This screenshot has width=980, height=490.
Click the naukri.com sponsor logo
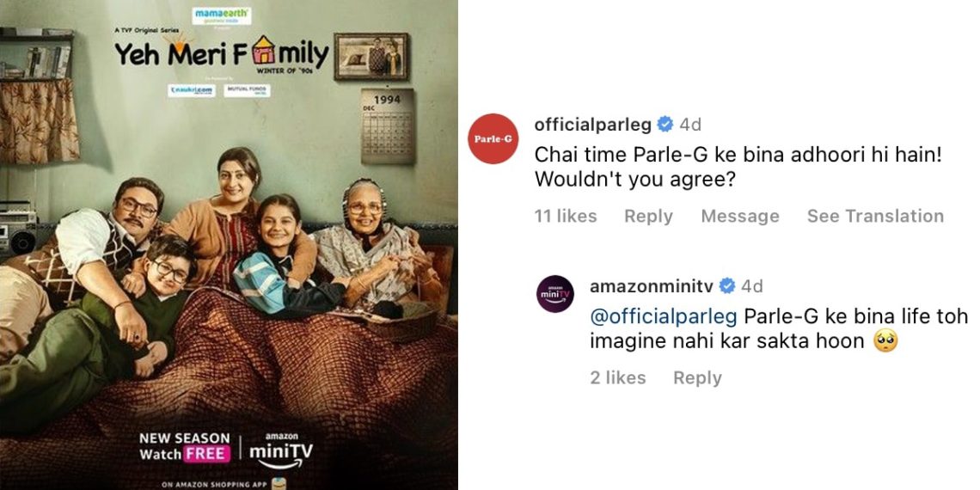click(x=192, y=90)
